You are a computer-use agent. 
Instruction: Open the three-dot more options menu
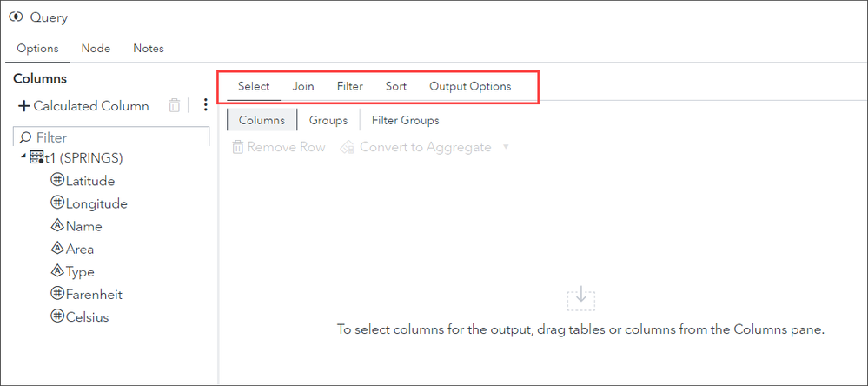pyautogui.click(x=205, y=106)
